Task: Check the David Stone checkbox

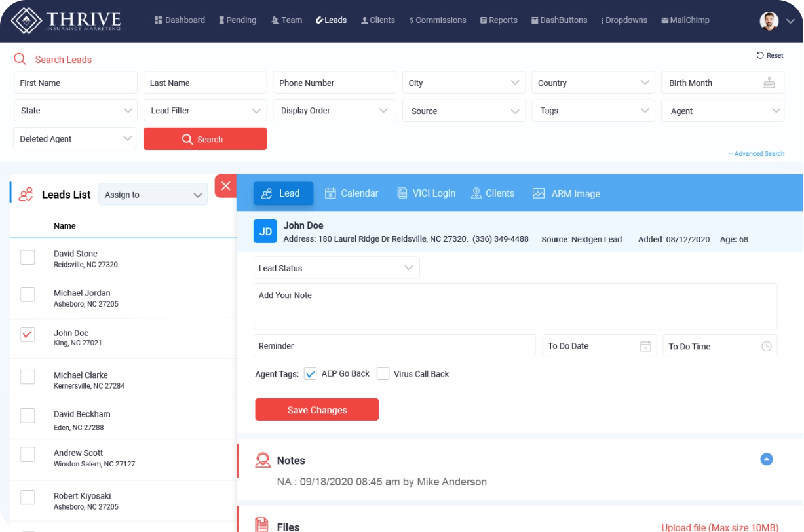Action: point(28,257)
